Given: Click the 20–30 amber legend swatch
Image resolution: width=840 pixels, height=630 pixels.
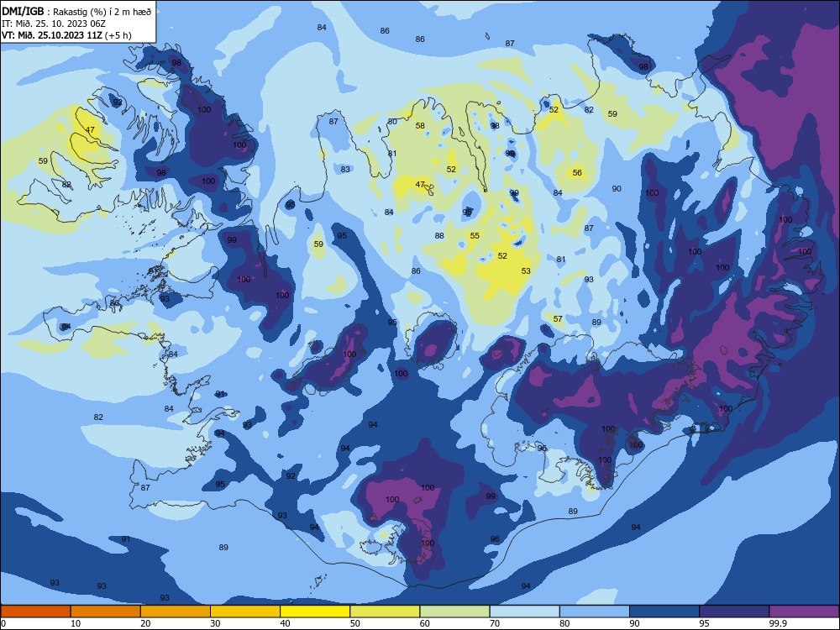Looking at the screenshot, I should point(176,612).
